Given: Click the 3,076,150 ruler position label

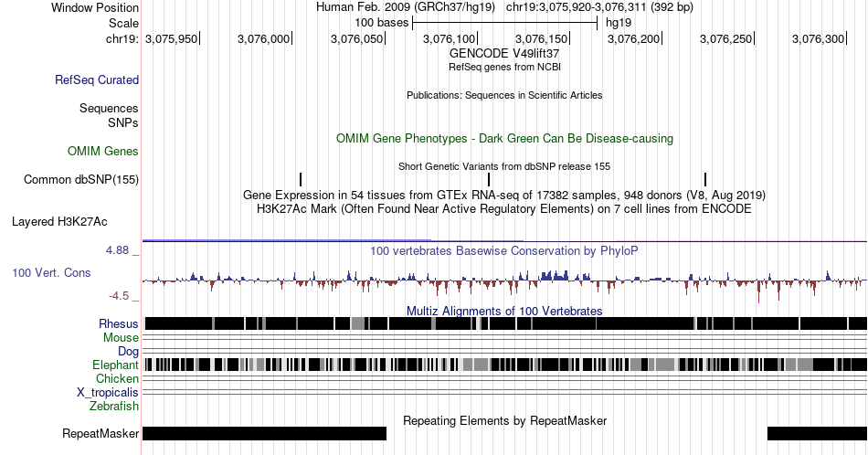Looking at the screenshot, I should pos(542,38).
